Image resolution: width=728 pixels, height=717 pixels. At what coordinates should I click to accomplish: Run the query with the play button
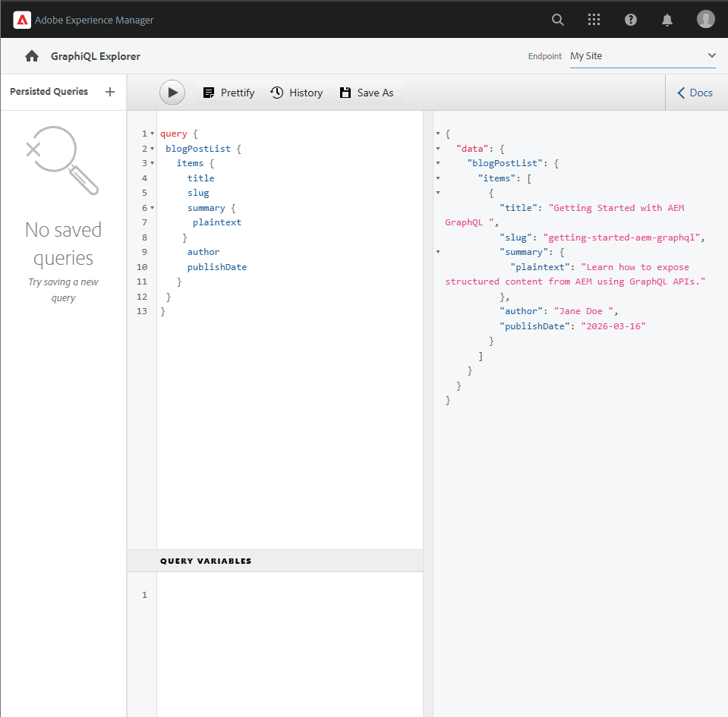(172, 93)
